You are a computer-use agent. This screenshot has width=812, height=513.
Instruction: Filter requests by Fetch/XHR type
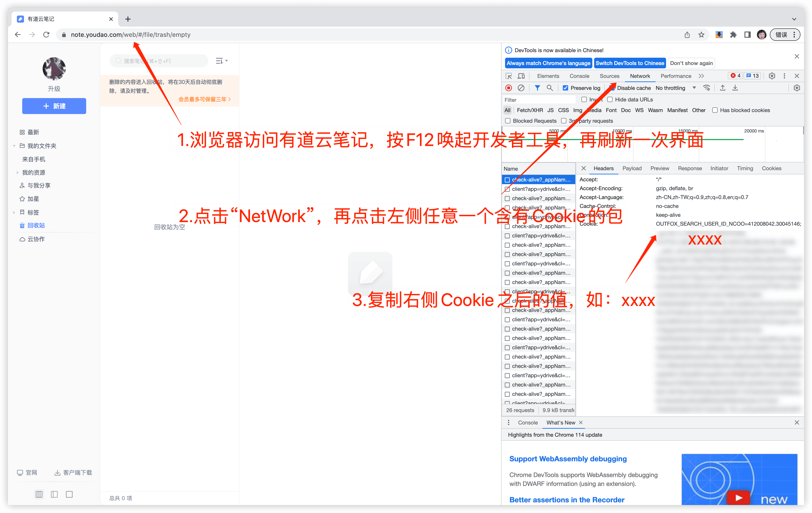point(530,110)
